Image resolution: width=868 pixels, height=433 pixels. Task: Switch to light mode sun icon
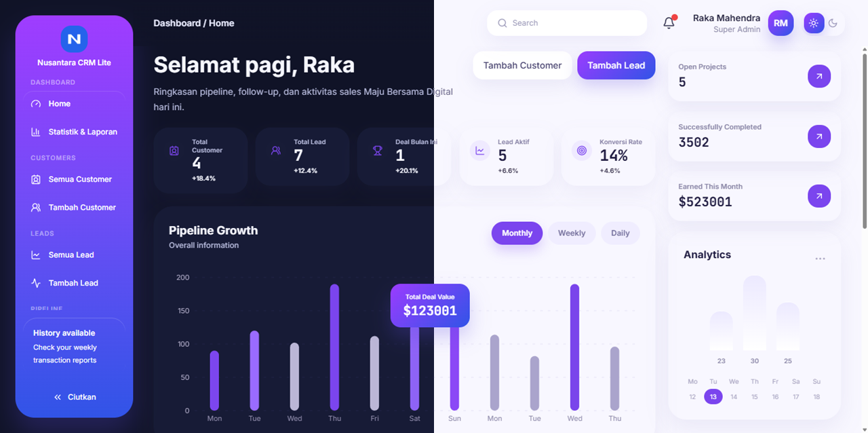tap(814, 23)
